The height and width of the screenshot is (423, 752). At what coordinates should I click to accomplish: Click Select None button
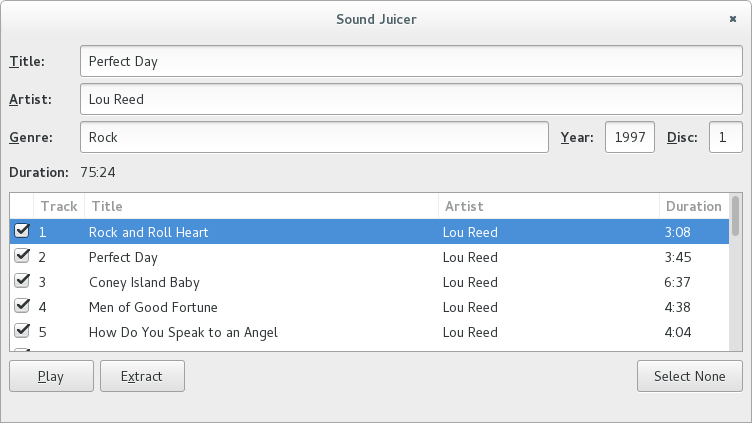coord(689,376)
